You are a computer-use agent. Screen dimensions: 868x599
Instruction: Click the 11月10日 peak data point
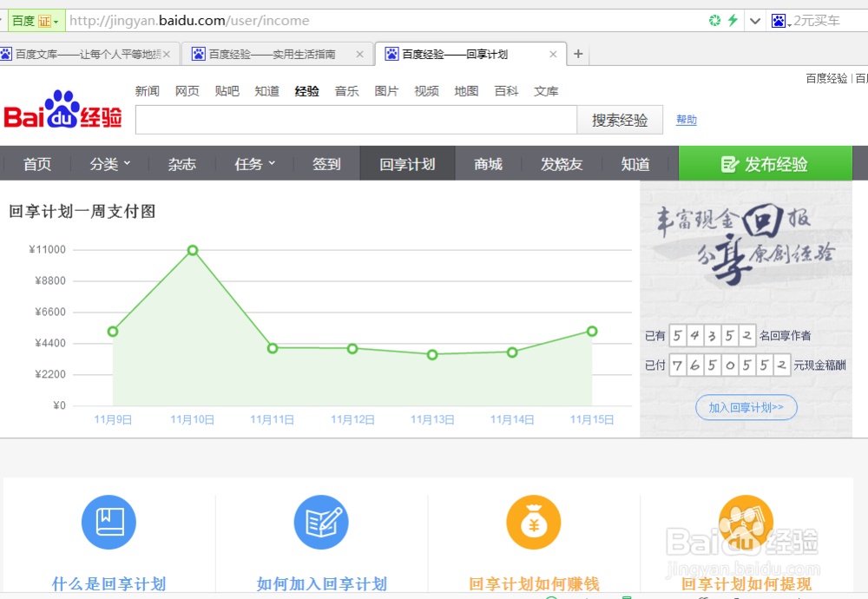click(x=193, y=250)
